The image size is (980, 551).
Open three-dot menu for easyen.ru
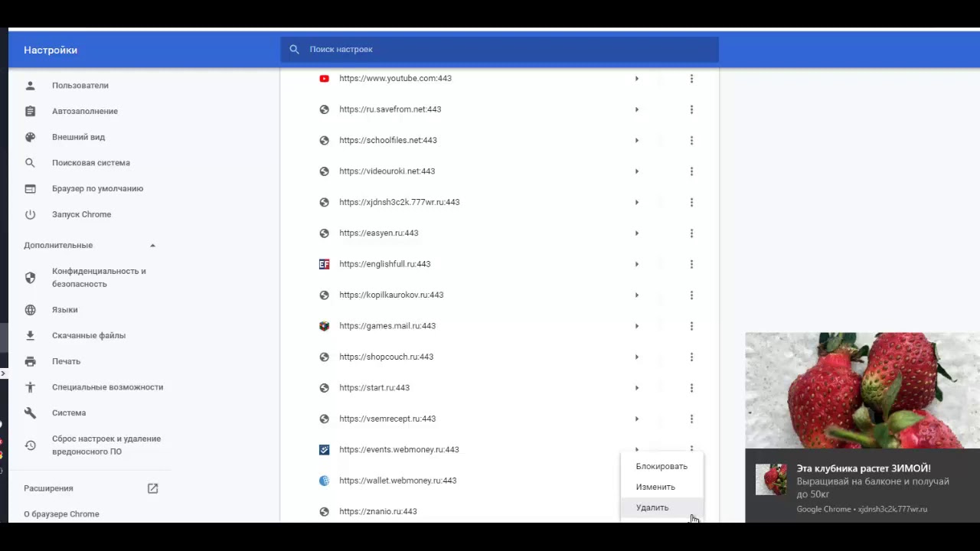point(691,233)
